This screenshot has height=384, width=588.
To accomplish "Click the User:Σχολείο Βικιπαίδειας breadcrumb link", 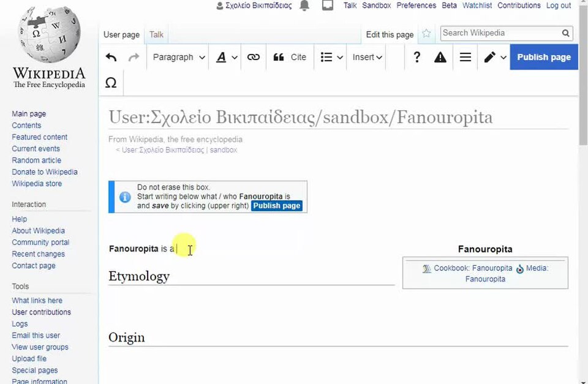I will 163,150.
